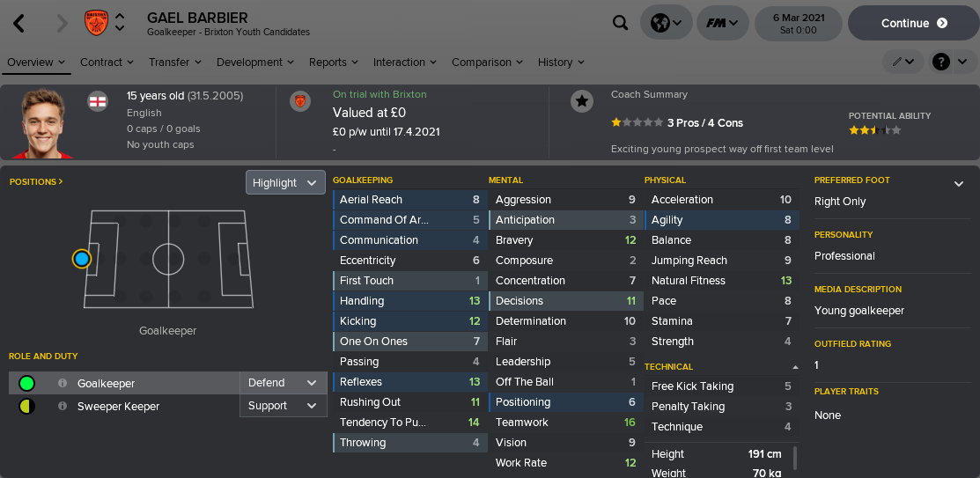Click the Brixton club badge icon

point(95,23)
